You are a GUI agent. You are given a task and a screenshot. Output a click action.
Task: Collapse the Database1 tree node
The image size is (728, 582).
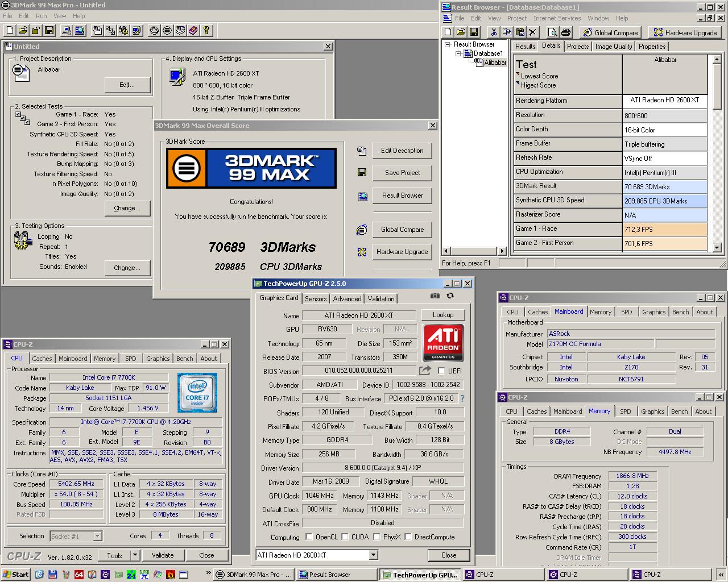click(x=457, y=53)
